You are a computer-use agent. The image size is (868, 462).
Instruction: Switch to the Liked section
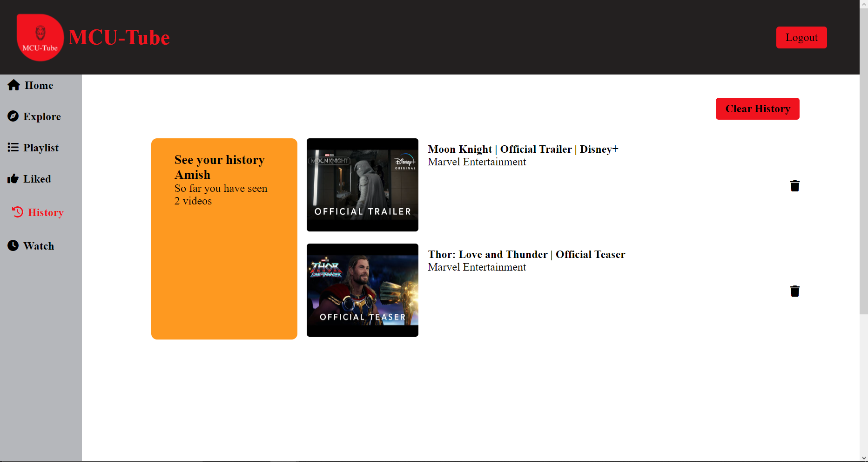click(37, 178)
